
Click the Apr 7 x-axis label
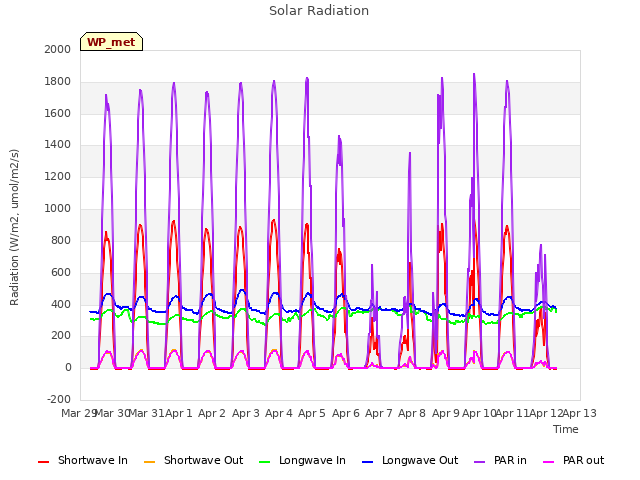coord(379,413)
